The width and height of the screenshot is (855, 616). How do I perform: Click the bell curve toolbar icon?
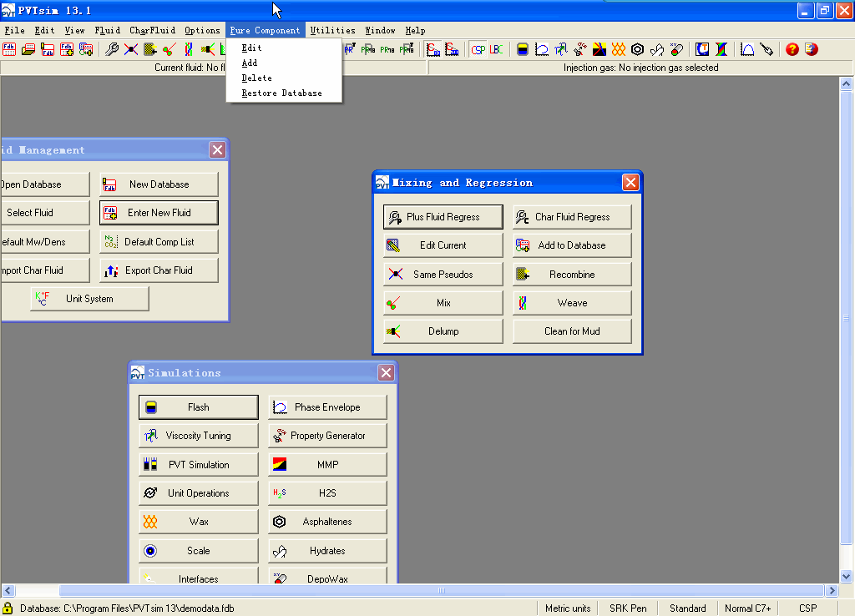(x=747, y=49)
